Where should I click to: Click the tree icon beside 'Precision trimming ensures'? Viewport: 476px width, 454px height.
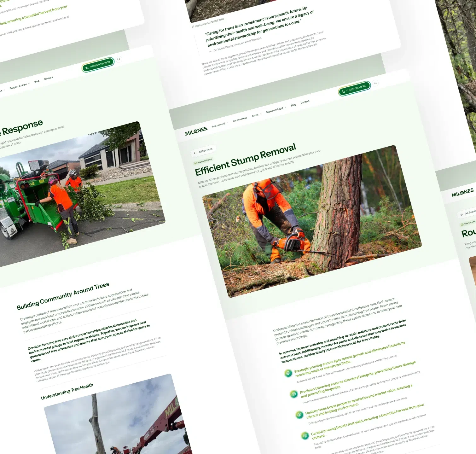point(294,394)
